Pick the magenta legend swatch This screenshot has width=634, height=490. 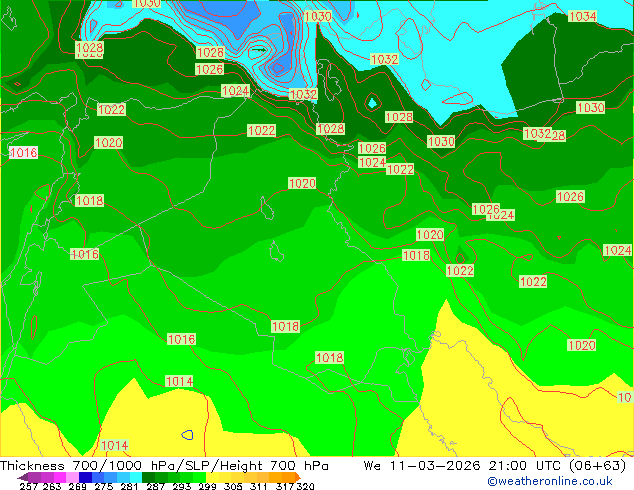(59, 477)
